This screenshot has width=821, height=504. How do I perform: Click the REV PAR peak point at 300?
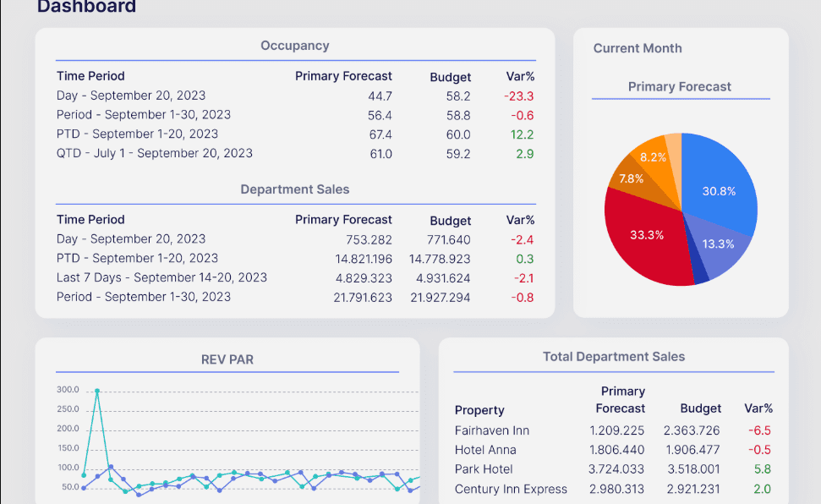(97, 391)
